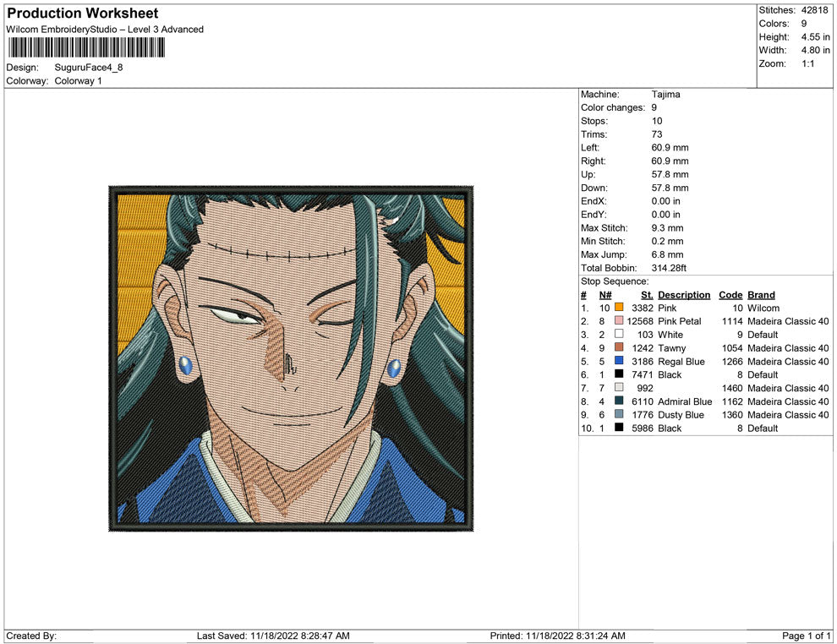The height and width of the screenshot is (644, 837).
Task: Click the Pink Petal color swatch
Action: [619, 320]
